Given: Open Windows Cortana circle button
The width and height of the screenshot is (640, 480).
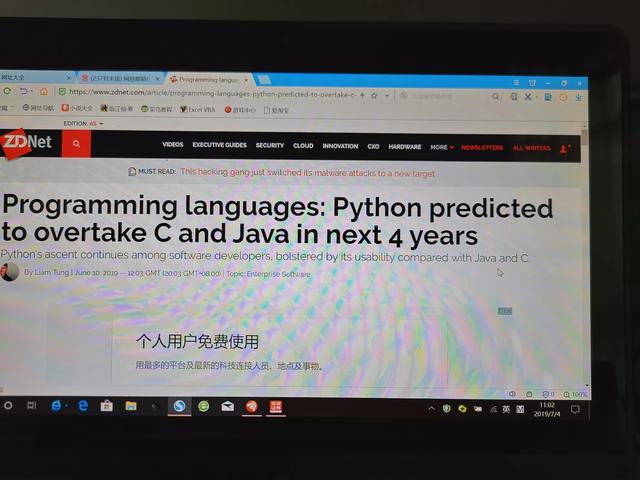Looking at the screenshot, I should (8, 406).
